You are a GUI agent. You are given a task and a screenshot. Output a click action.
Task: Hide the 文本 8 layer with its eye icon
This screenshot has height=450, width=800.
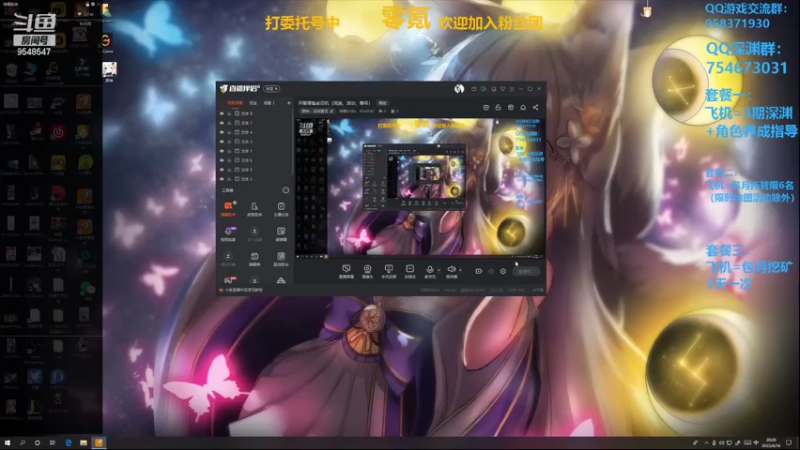(x=221, y=113)
